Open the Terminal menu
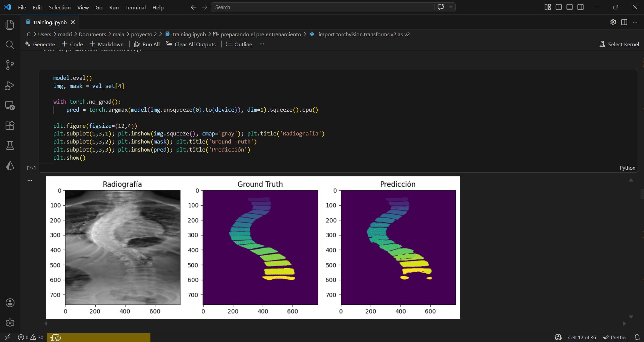 point(135,7)
